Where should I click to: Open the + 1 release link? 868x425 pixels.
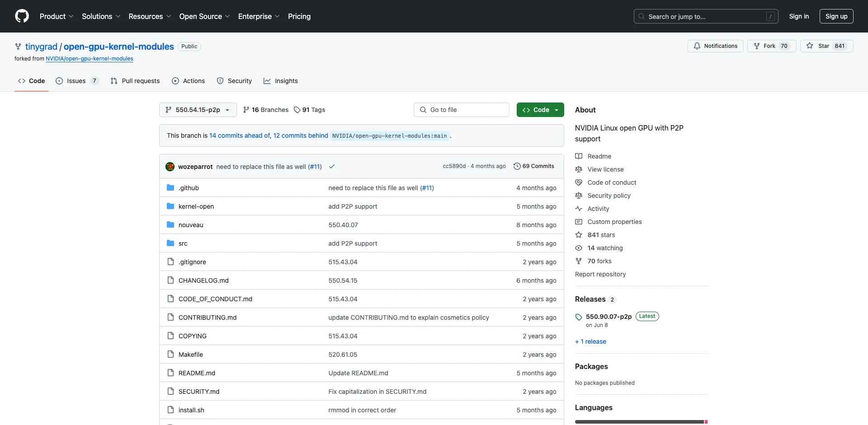coord(590,341)
